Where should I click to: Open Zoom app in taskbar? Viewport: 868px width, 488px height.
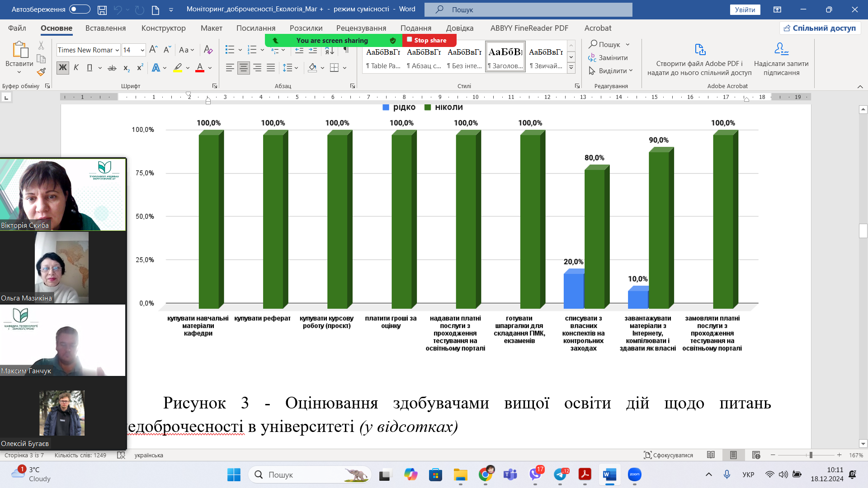tap(634, 474)
